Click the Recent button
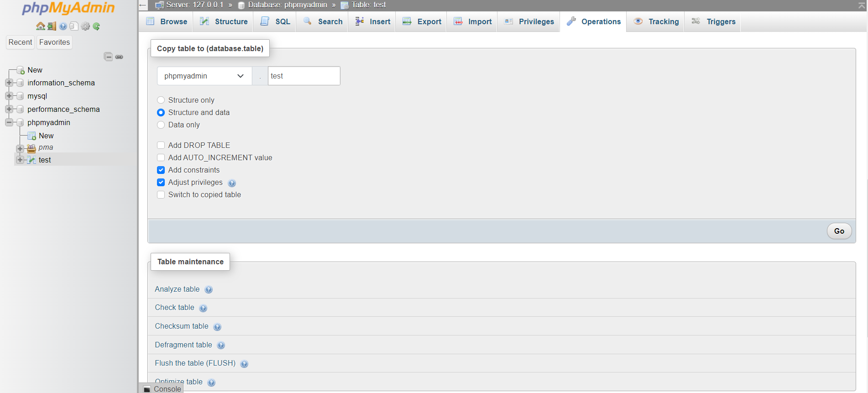This screenshot has width=868, height=393. 20,42
